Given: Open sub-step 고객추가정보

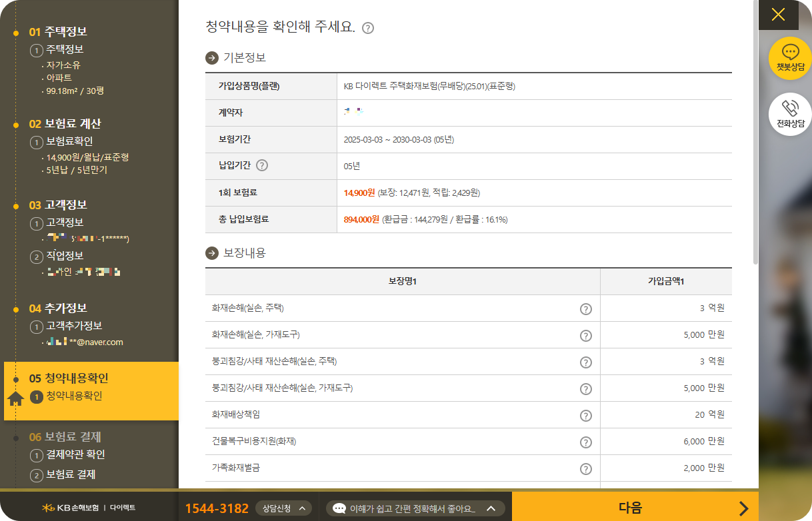Looking at the screenshot, I should [x=67, y=326].
